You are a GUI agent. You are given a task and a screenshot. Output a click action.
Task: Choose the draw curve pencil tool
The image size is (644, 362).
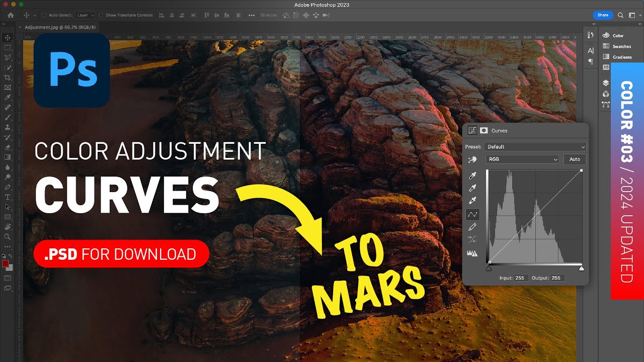click(472, 227)
